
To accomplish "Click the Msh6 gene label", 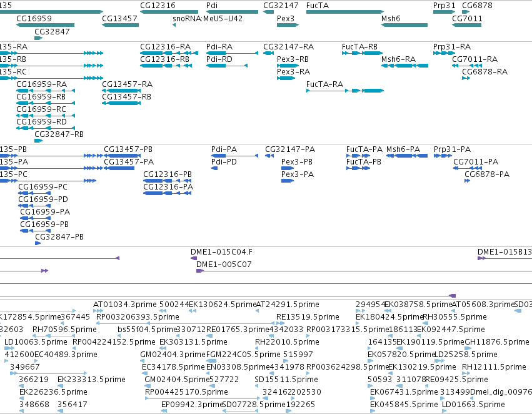I will (x=391, y=18).
